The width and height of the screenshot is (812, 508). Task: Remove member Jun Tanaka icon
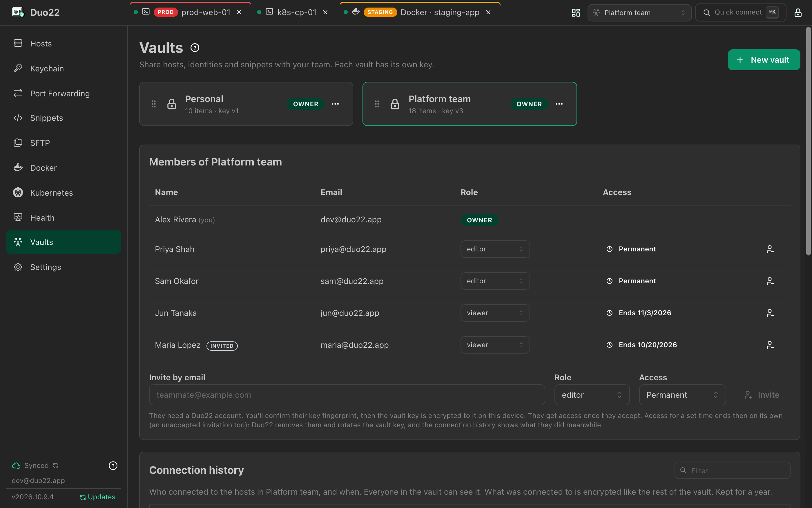(770, 313)
